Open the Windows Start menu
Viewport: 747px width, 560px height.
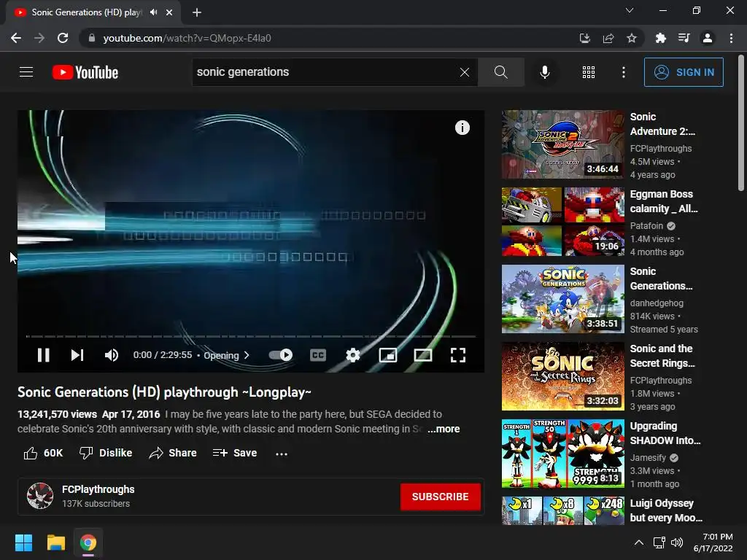pos(23,542)
